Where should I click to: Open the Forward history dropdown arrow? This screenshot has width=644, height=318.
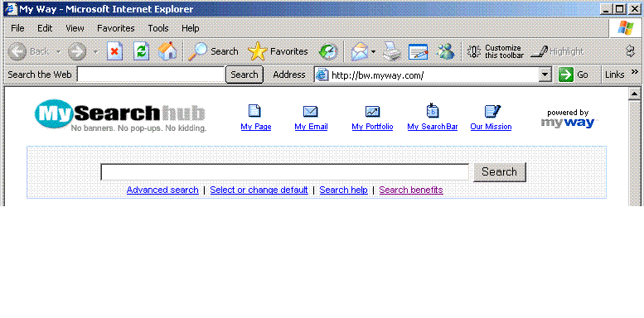coord(95,51)
